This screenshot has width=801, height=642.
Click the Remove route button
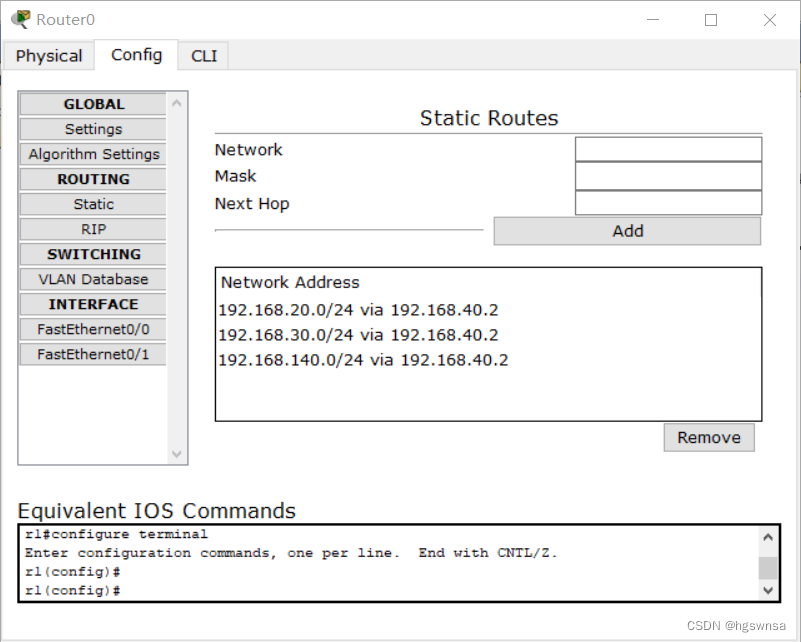[709, 437]
